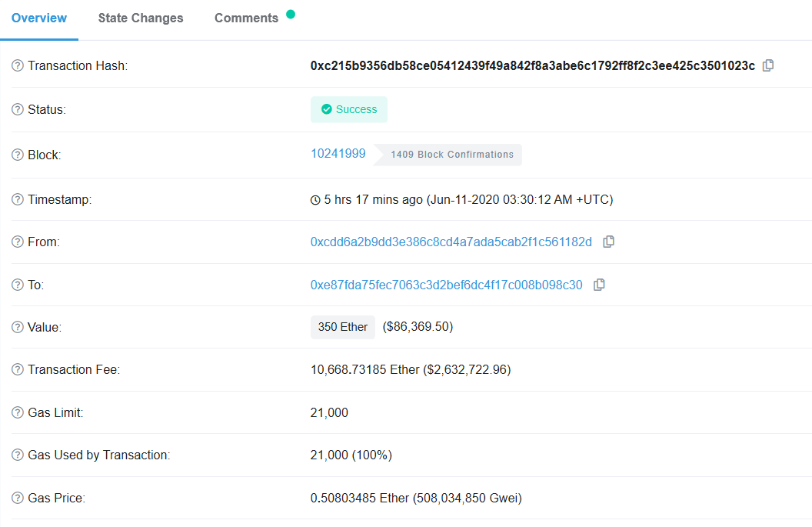Open help icon beside Gas Used by Transaction

click(x=18, y=455)
